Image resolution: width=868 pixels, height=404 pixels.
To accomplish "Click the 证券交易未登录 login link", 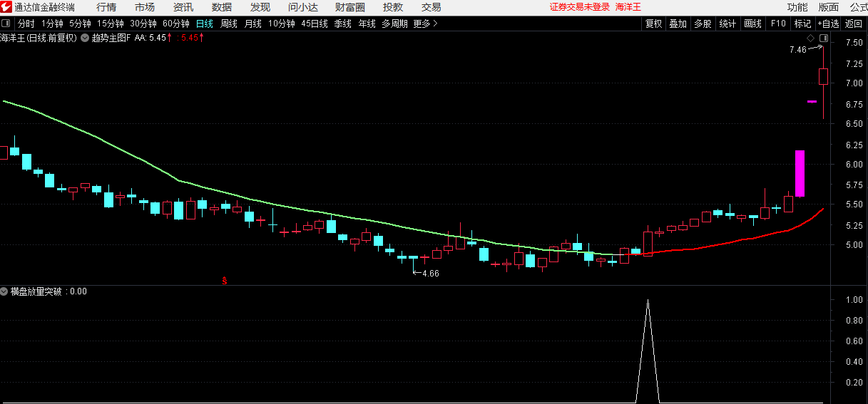I will 580,7.
